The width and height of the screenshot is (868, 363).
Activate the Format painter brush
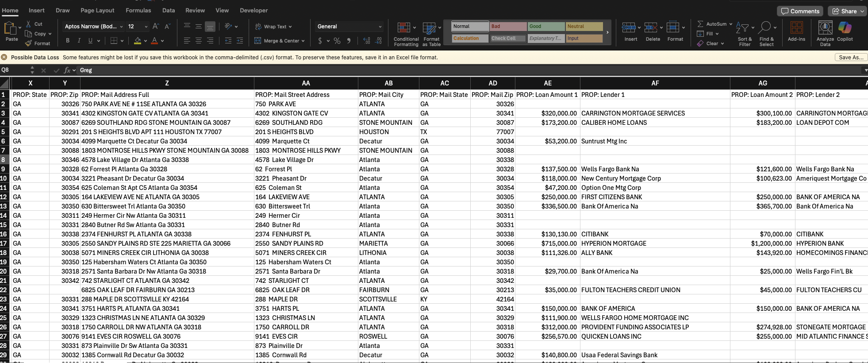29,43
